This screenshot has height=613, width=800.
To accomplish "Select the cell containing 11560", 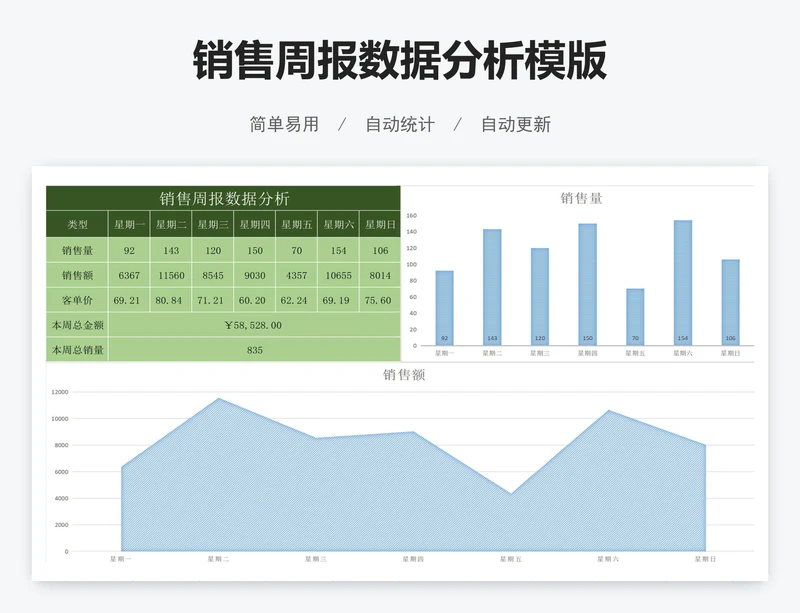I will pos(170,273).
